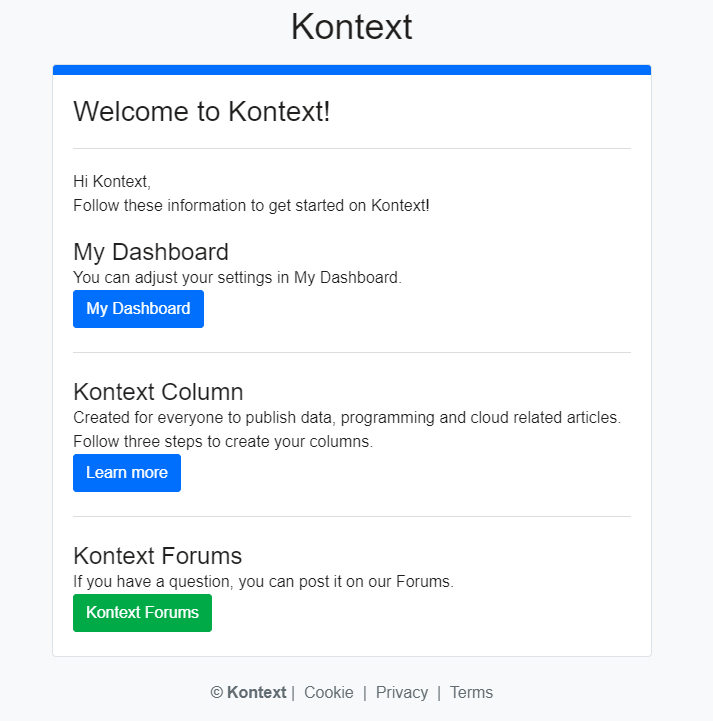Click the blue bar atop the card
The image size is (713, 721).
352,70
